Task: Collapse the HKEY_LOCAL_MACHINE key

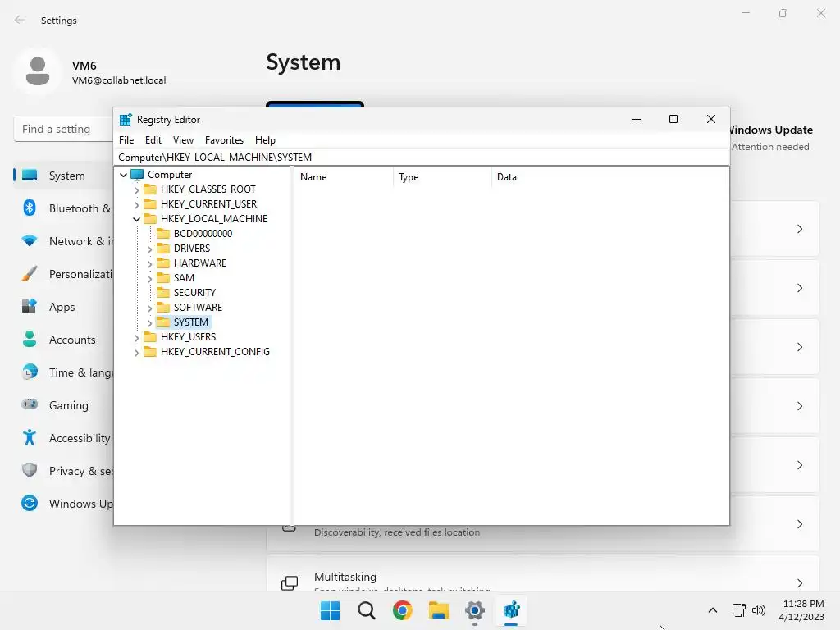Action: 136,219
